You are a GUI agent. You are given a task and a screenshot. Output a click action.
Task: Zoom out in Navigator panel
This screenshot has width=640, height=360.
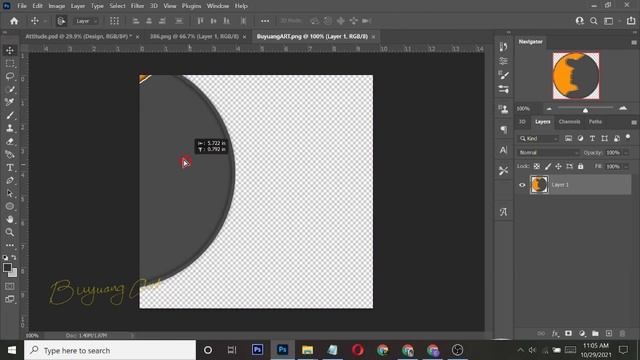[x=549, y=109]
